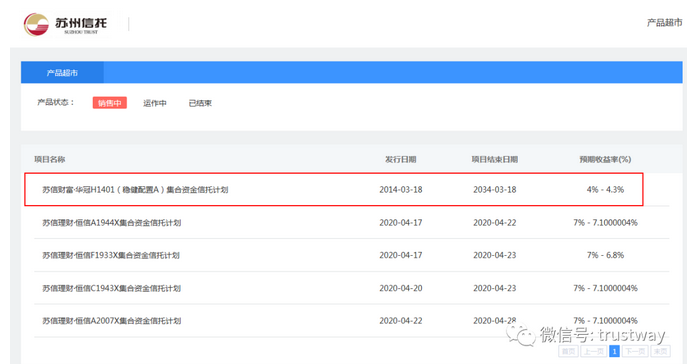
Task: Click the 发行日期 column header
Action: (x=400, y=159)
